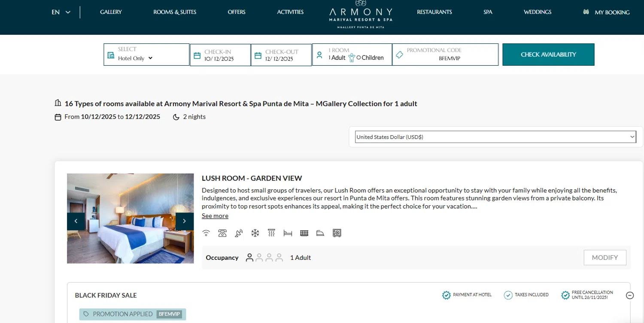Click the Promotional Code input field
Image resolution: width=644 pixels, height=323 pixels.
pos(445,55)
